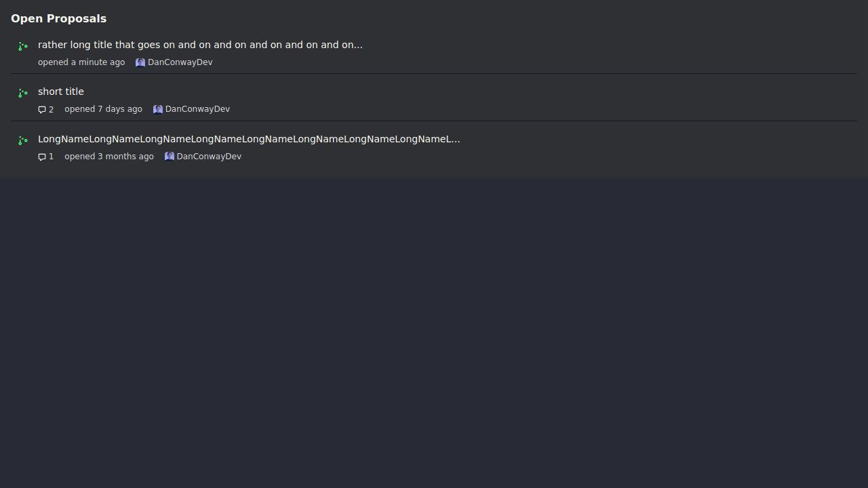Viewport: 868px width, 488px height.
Task: Click the avatar in the LongName proposal row
Action: point(170,157)
